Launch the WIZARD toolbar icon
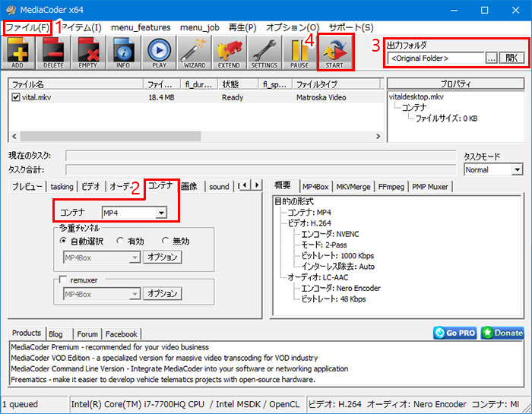 coord(194,52)
